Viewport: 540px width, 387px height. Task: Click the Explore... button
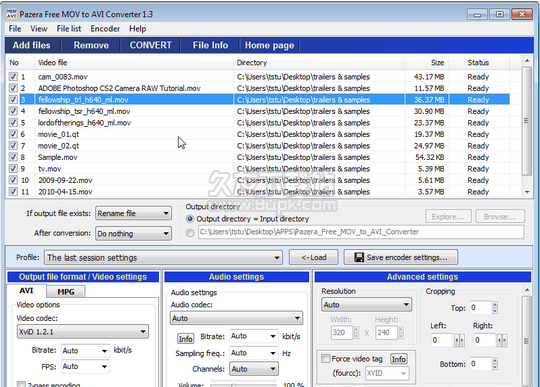tap(448, 217)
